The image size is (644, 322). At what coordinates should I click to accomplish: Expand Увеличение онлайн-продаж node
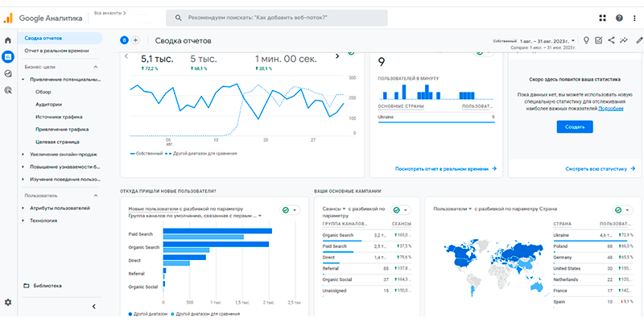(x=23, y=155)
